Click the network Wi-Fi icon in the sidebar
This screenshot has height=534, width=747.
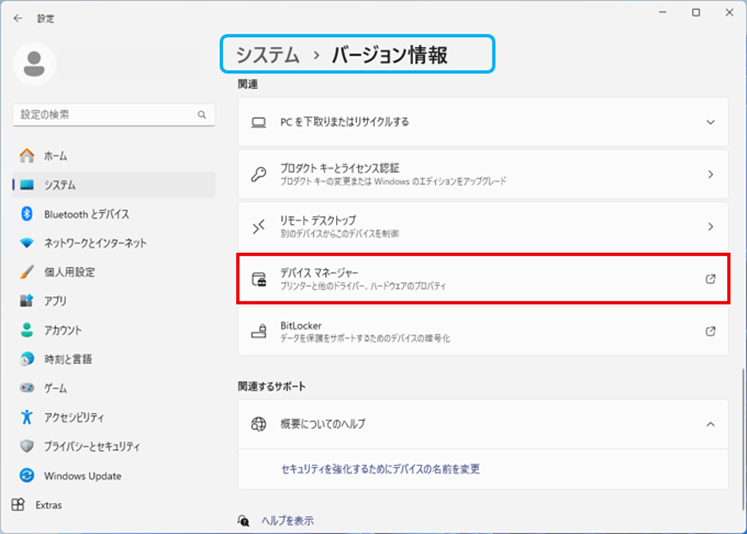27,243
